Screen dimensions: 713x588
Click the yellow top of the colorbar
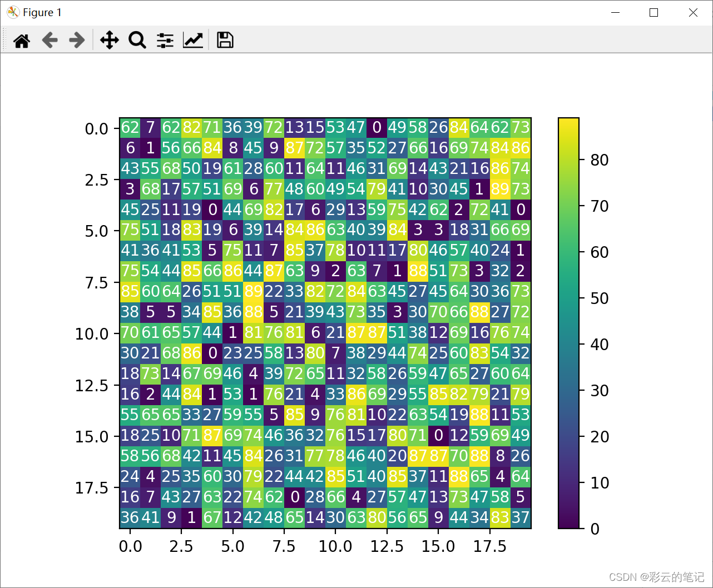(x=568, y=125)
